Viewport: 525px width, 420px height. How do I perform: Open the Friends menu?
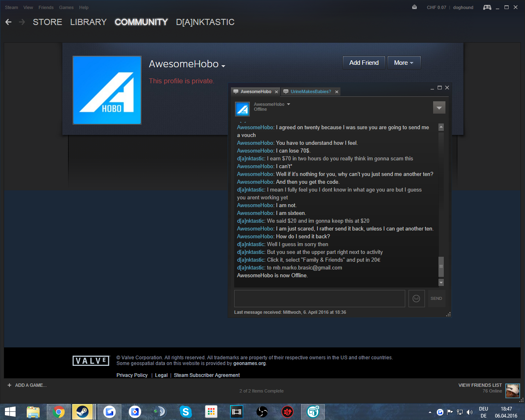point(46,7)
